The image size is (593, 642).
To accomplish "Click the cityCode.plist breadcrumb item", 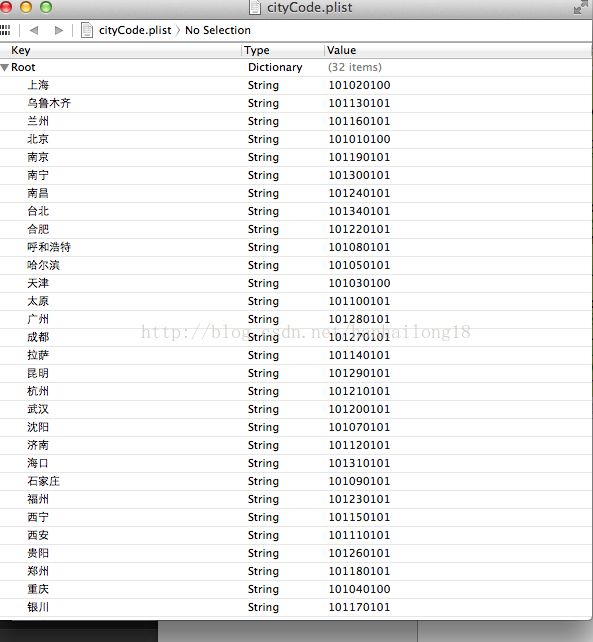I will click(x=135, y=30).
